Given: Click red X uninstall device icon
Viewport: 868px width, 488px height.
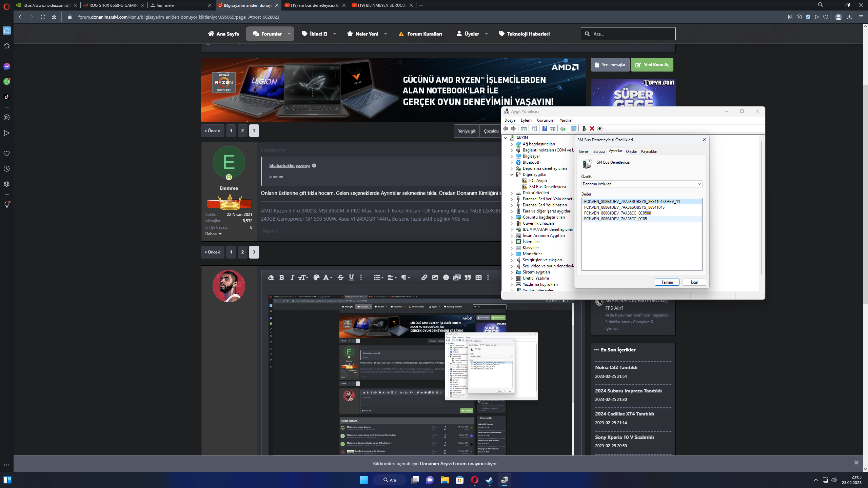Looking at the screenshot, I should pos(592,128).
